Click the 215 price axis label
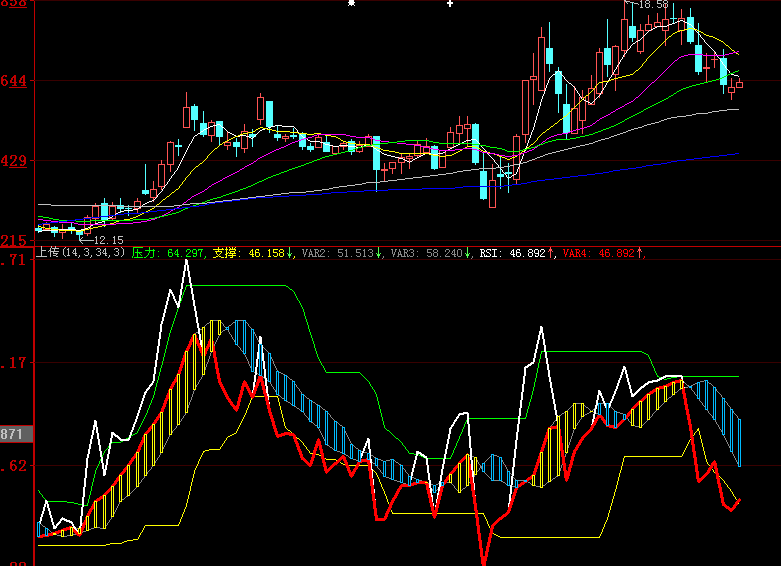Screen dimensions: 781x566 pyautogui.click(x=13, y=241)
